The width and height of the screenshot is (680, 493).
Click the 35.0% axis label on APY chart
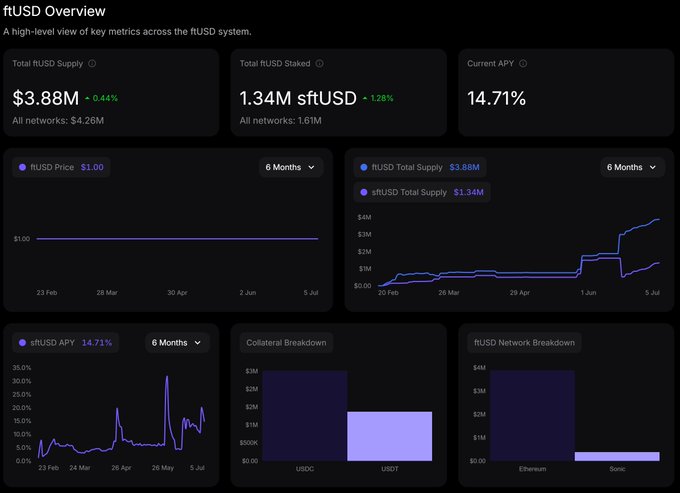tap(22, 368)
